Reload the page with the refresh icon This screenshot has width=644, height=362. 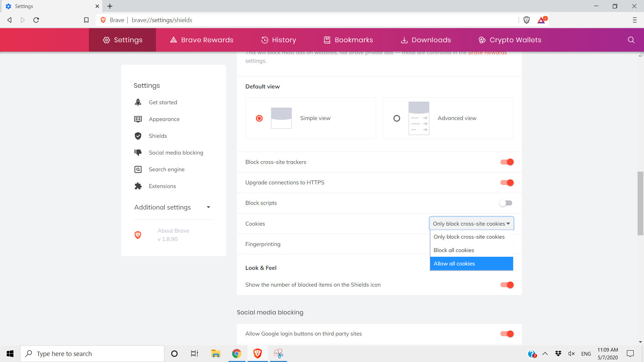coord(36,20)
